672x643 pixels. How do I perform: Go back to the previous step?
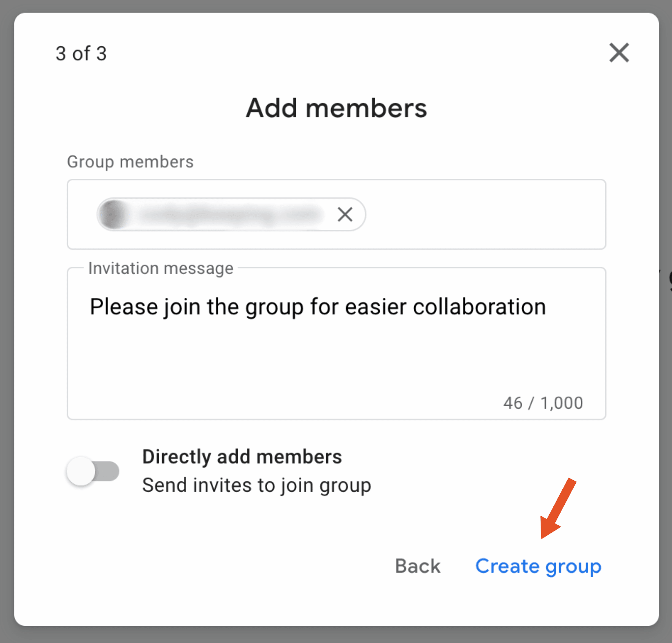[x=417, y=566]
